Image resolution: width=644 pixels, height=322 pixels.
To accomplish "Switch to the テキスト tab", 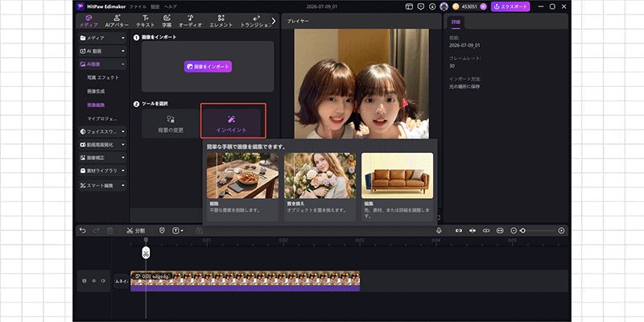I will click(146, 21).
